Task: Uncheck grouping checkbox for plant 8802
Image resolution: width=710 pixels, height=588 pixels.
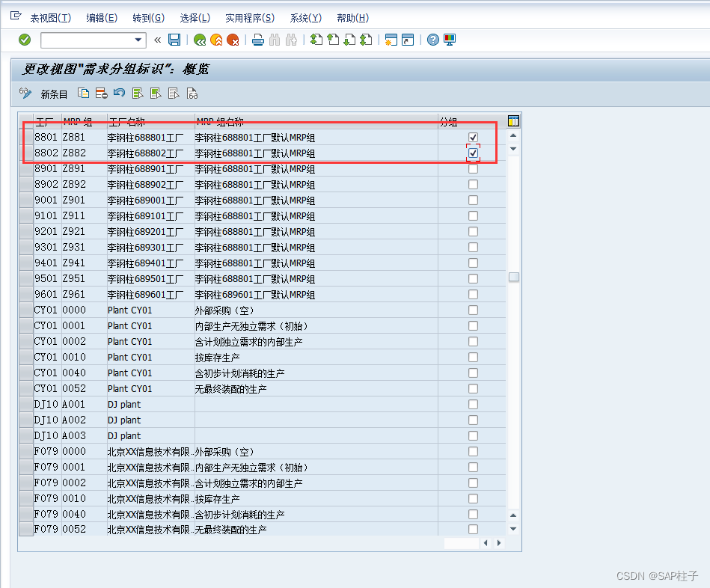Action: click(473, 153)
